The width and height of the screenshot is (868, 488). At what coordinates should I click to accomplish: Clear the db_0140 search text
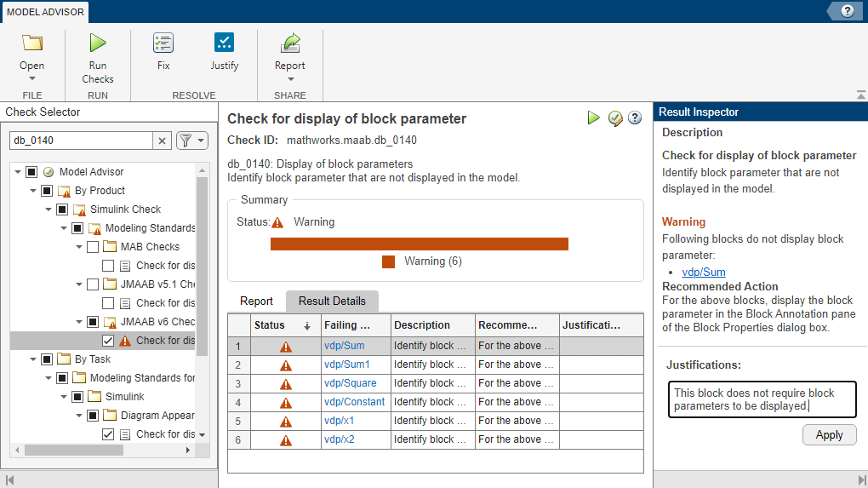(x=162, y=141)
